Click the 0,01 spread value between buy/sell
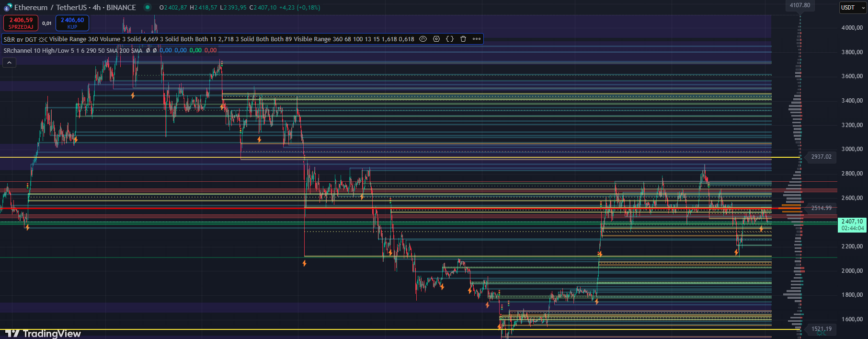Viewport: 868px width, 339px height. tap(47, 23)
